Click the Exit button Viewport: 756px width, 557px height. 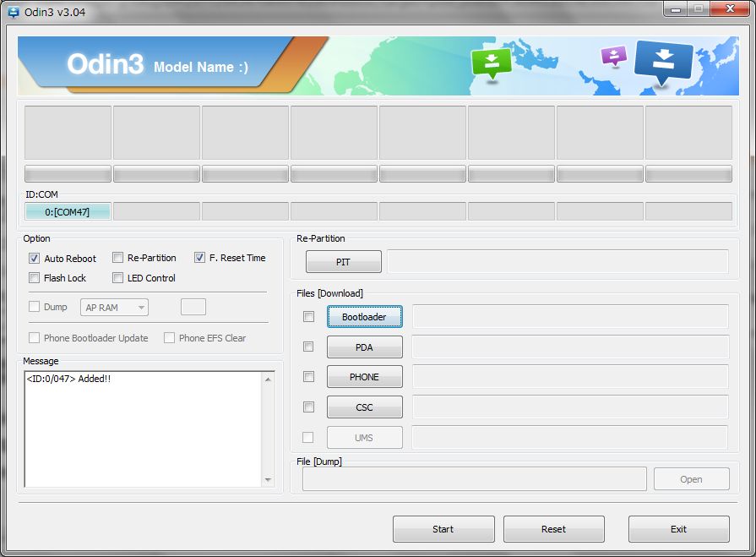[679, 529]
